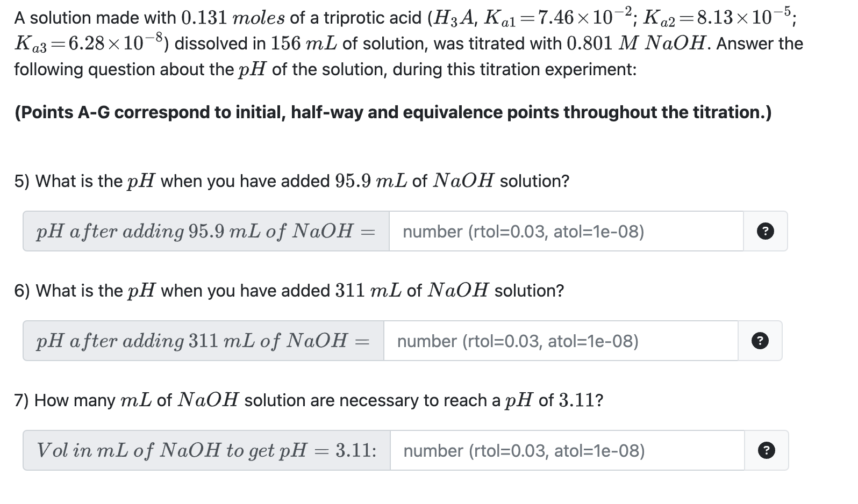This screenshot has height=504, width=858.
Task: Click the question 5 heading text
Action: (290, 181)
